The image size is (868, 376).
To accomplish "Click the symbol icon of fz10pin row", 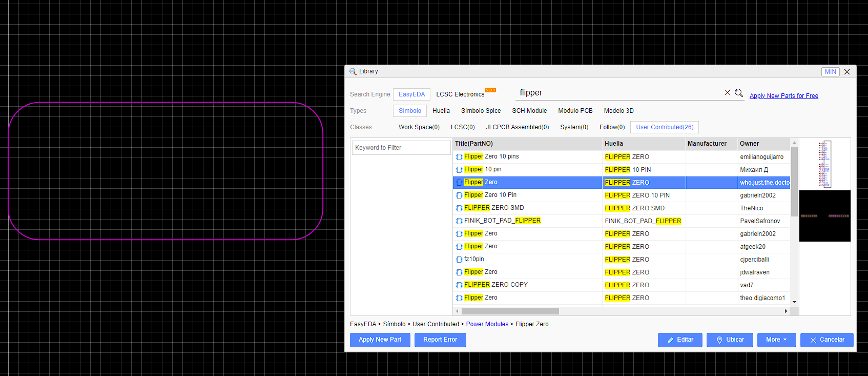I will coord(459,260).
